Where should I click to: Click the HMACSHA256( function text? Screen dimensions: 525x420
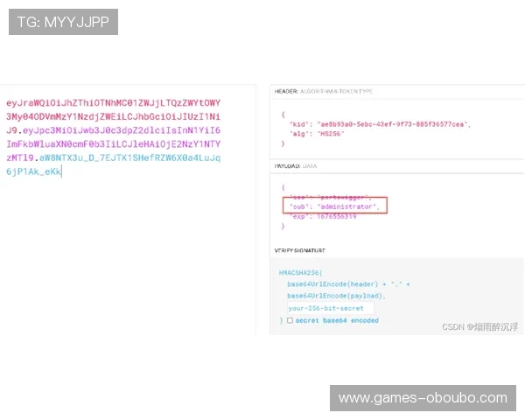302,273
